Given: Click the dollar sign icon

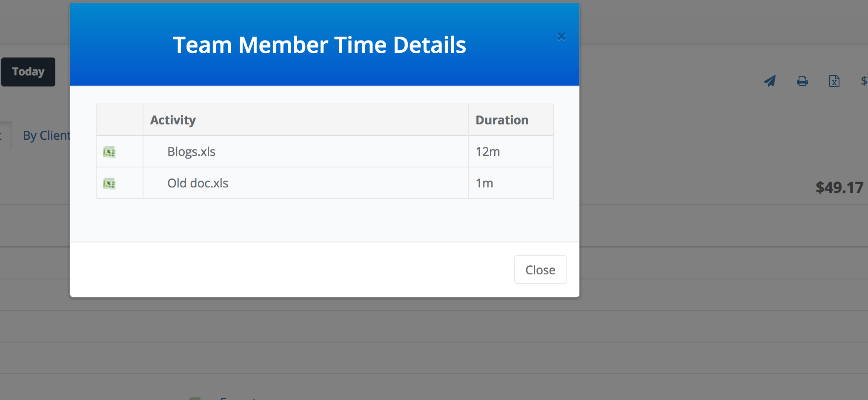Looking at the screenshot, I should [x=864, y=81].
